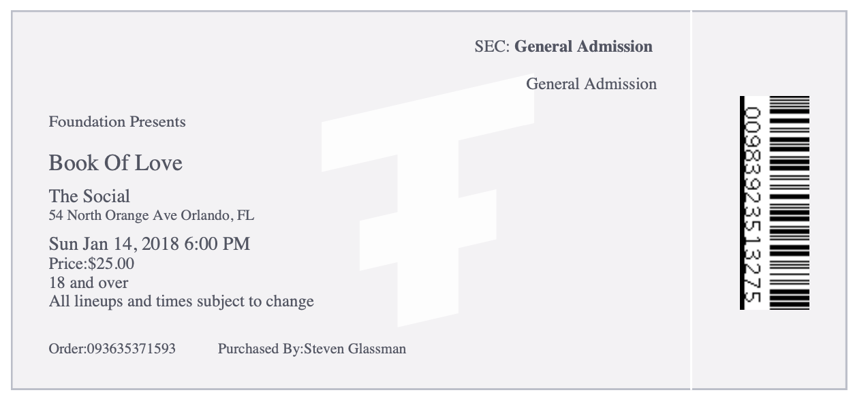Select the Order:093635371593 number

tap(112, 349)
